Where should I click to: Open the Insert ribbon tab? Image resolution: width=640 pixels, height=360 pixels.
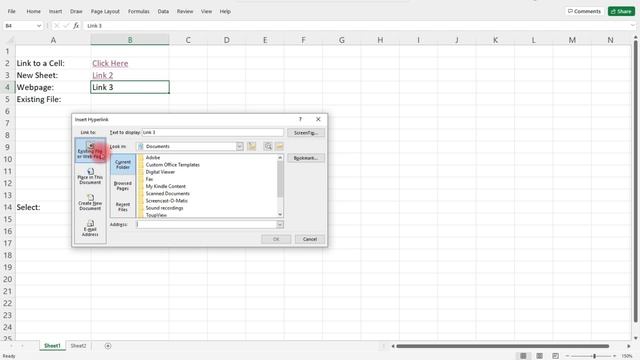[56, 11]
